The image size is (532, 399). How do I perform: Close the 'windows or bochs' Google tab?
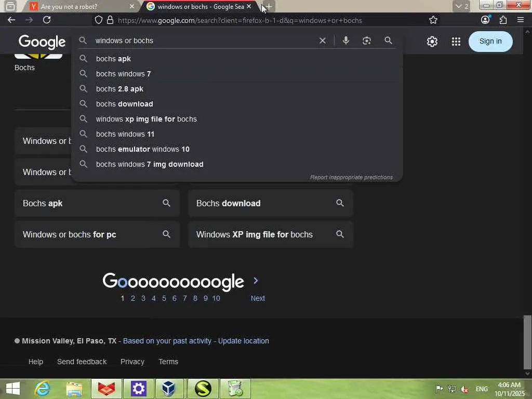pos(249,6)
